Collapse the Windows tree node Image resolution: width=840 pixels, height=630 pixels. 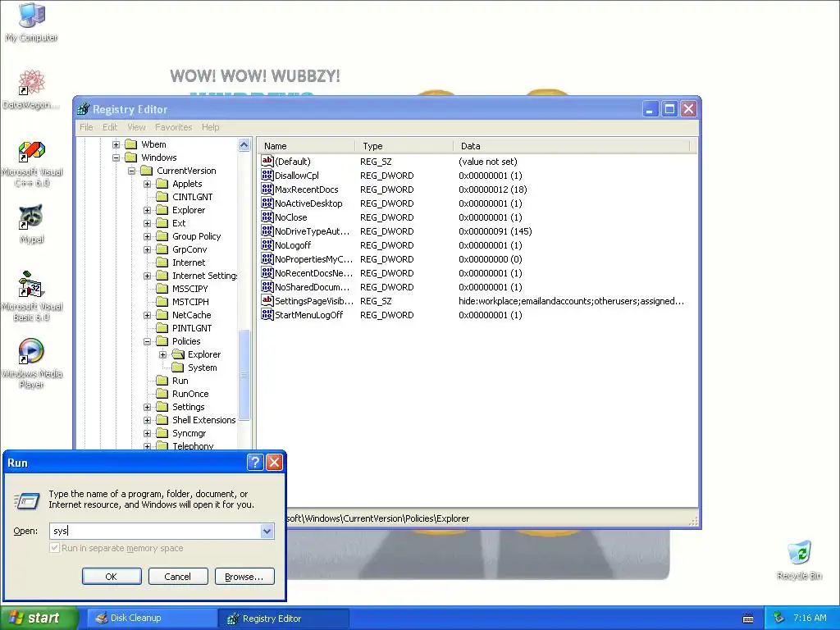coord(116,157)
